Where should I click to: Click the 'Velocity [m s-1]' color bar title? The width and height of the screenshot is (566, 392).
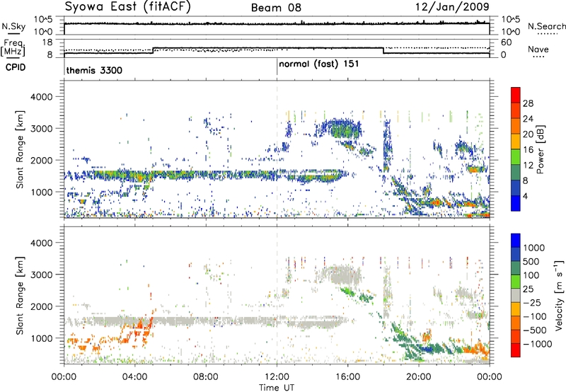[559, 296]
